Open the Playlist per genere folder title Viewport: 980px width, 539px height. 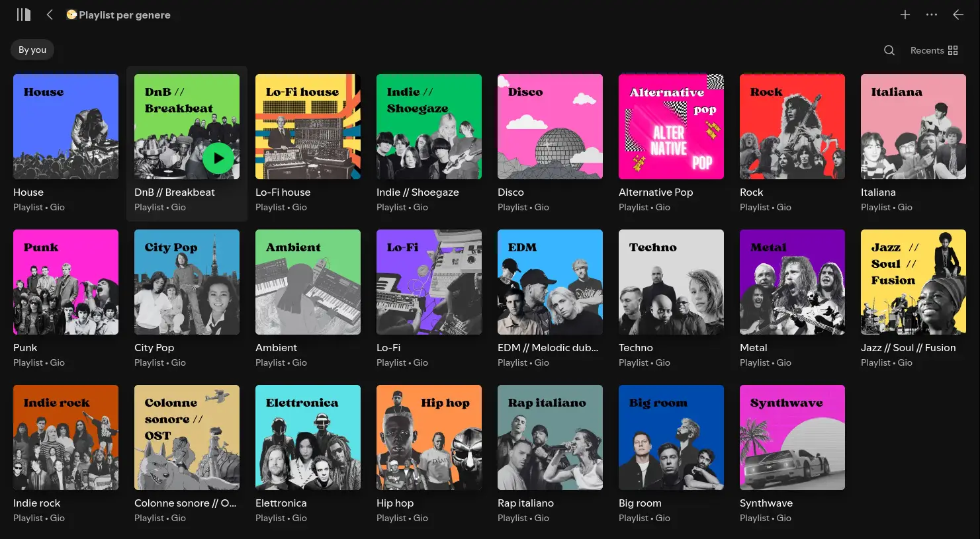pyautogui.click(x=124, y=15)
